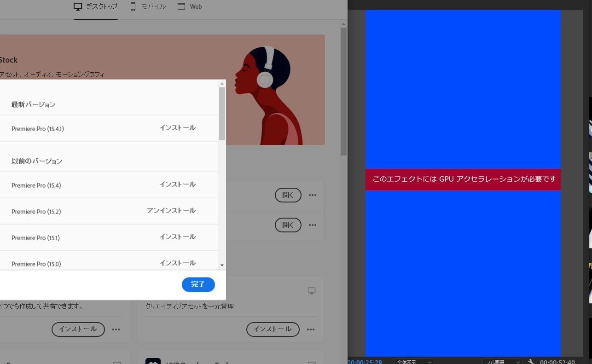This screenshot has height=364, width=592.
Task: Select the Premiere Pro (15.4.1) row text
Action: pos(38,129)
